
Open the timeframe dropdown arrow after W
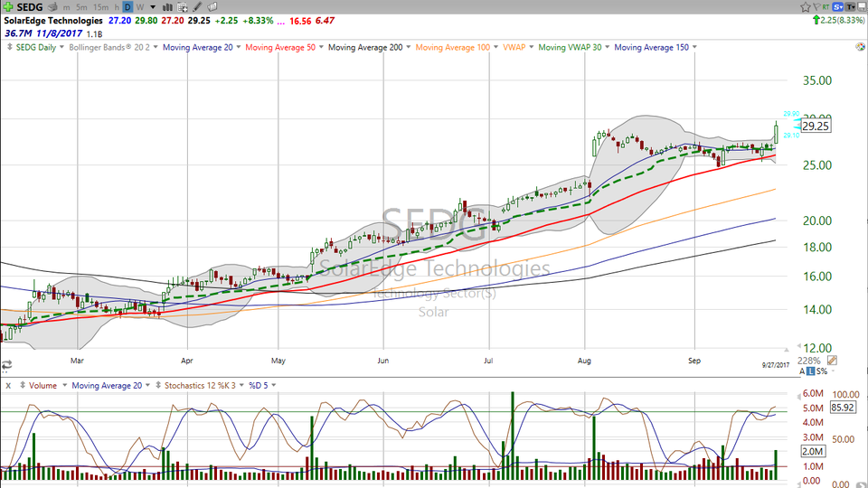(153, 7)
